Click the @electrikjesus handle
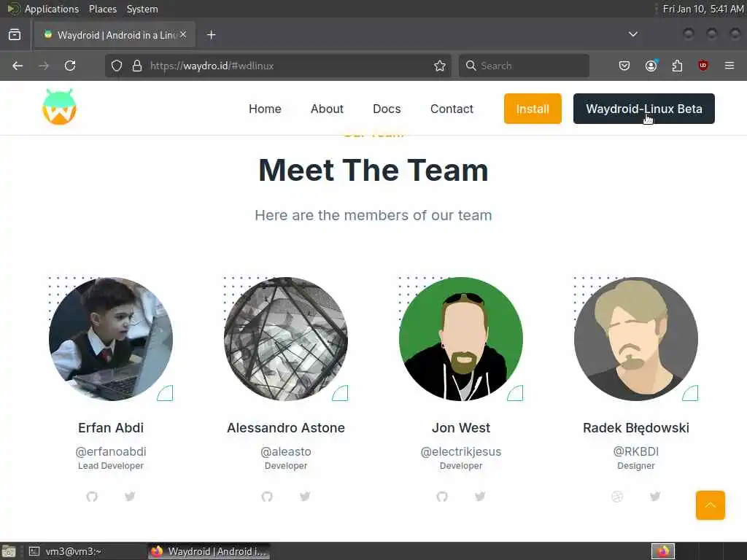The width and height of the screenshot is (747, 560). [x=461, y=451]
